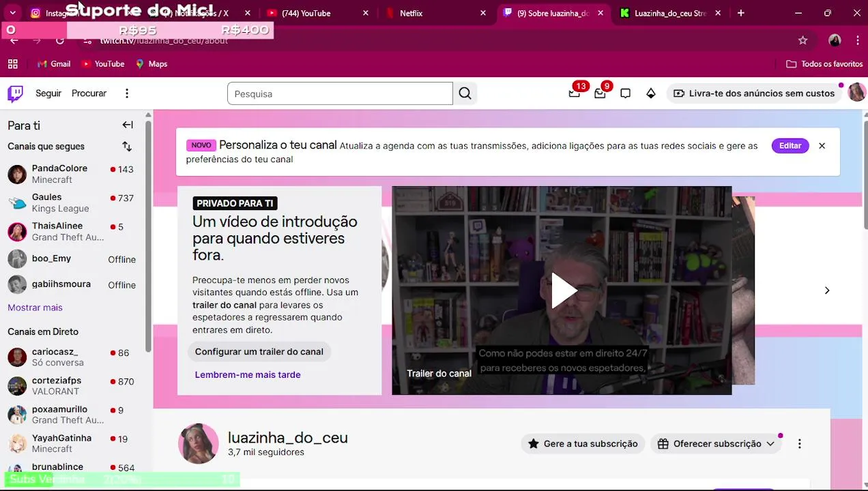Open a new browser tab

[x=741, y=13]
